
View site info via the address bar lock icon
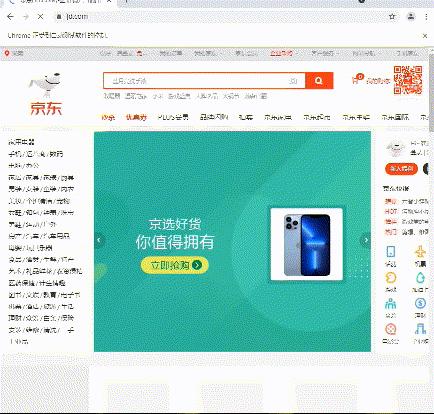(59, 16)
